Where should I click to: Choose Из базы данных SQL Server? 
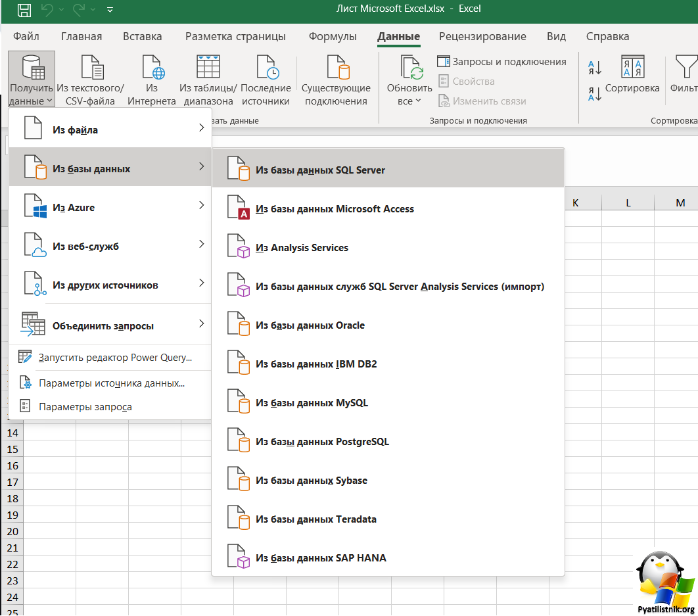388,168
